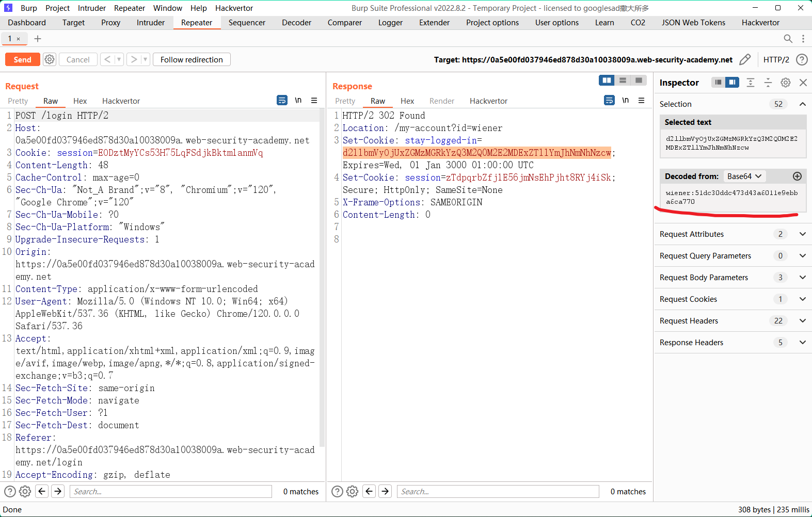Open the Help menu
Image resolution: width=812 pixels, height=517 pixels.
199,8
